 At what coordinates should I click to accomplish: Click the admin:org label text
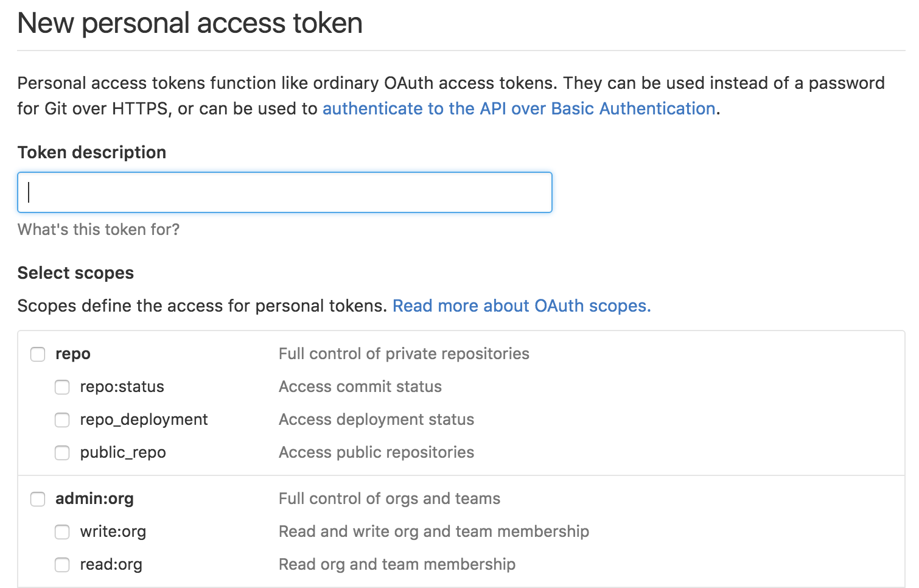coord(94,499)
